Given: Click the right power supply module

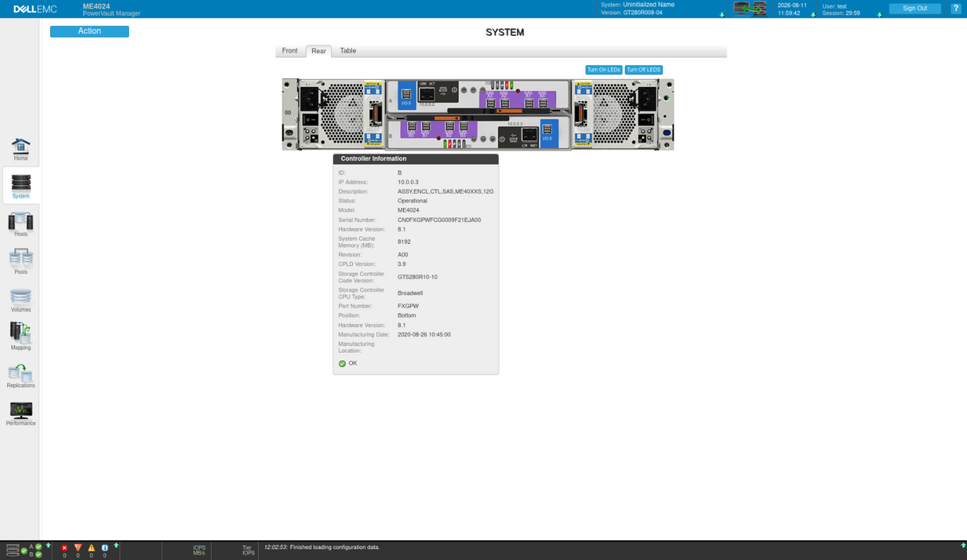Looking at the screenshot, I should (616, 114).
